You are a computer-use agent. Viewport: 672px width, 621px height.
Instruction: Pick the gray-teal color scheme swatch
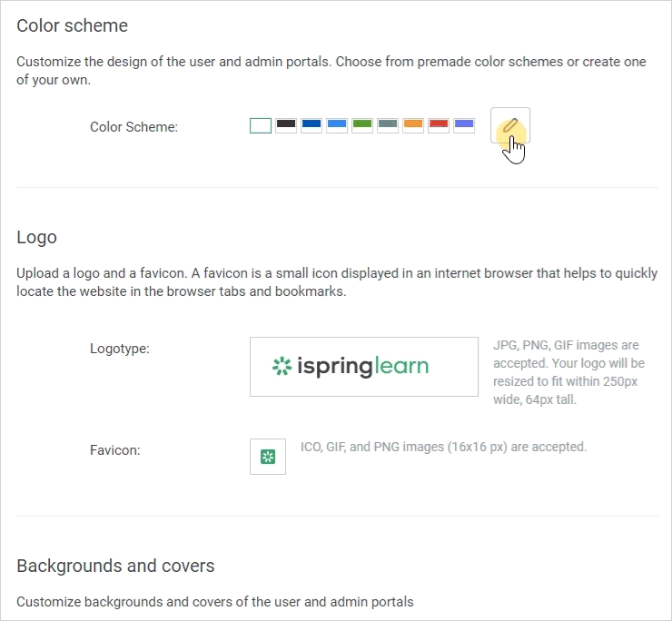(x=388, y=125)
